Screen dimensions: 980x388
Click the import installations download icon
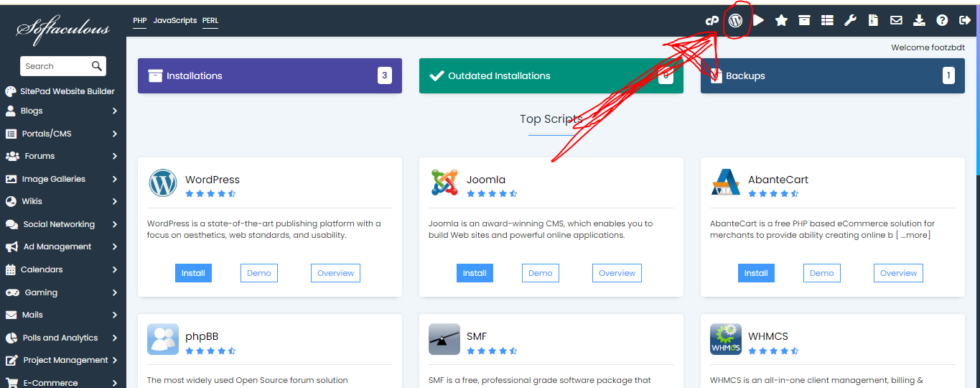(919, 21)
